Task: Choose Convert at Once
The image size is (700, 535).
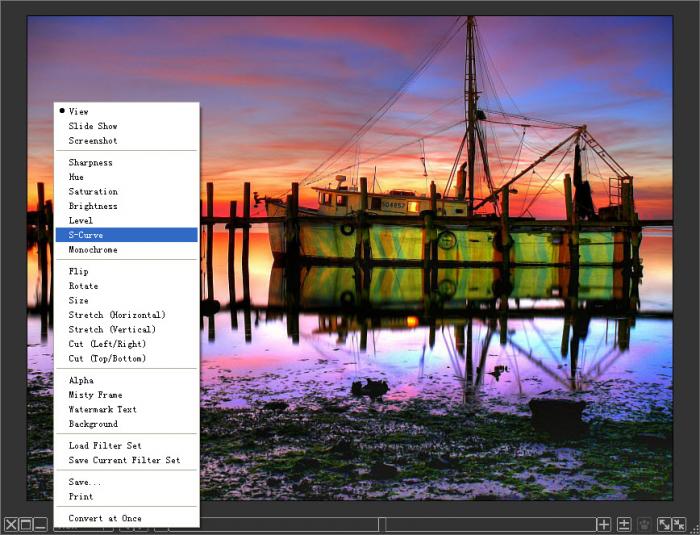Action: [126, 518]
